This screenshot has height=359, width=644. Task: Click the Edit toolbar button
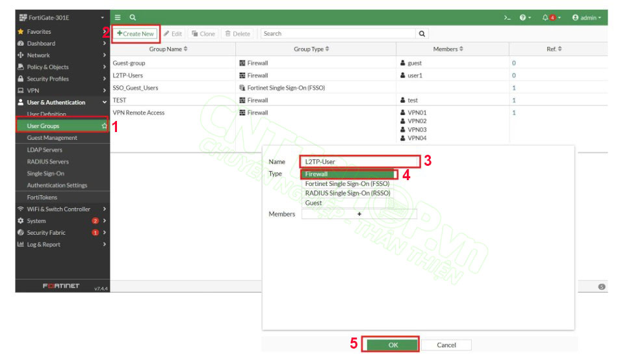173,34
